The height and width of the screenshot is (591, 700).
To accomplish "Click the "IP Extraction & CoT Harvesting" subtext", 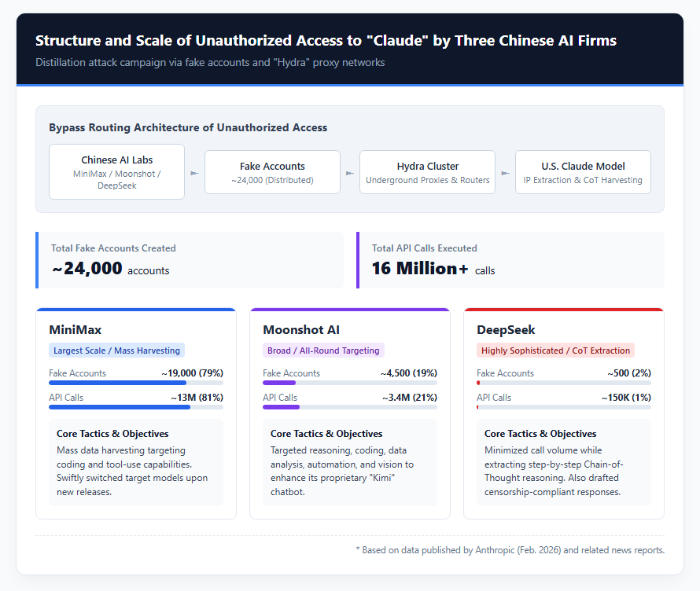I will (583, 180).
